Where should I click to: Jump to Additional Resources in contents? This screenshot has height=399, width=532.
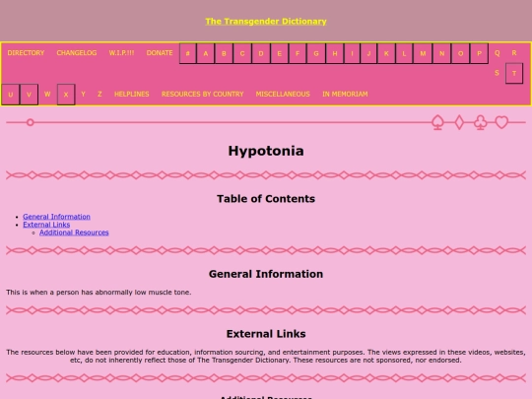(74, 233)
